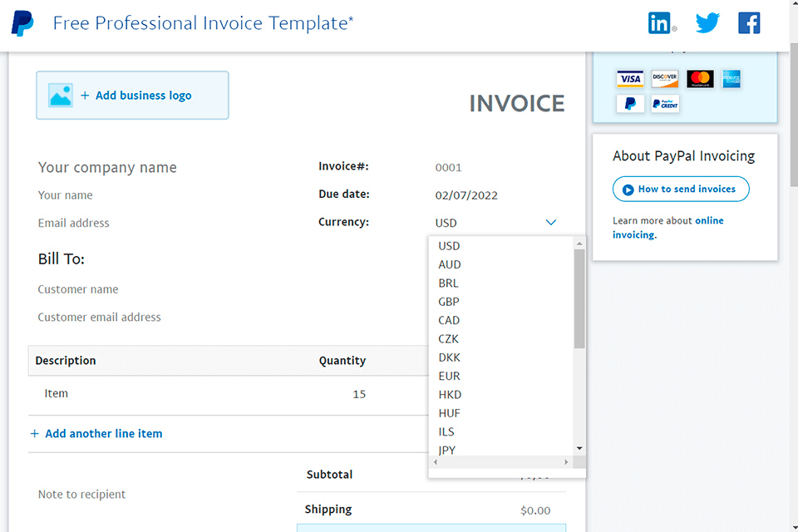Screen dimensions: 798x532
Task: Collapse the currency dropdown chevron
Action: coord(550,223)
